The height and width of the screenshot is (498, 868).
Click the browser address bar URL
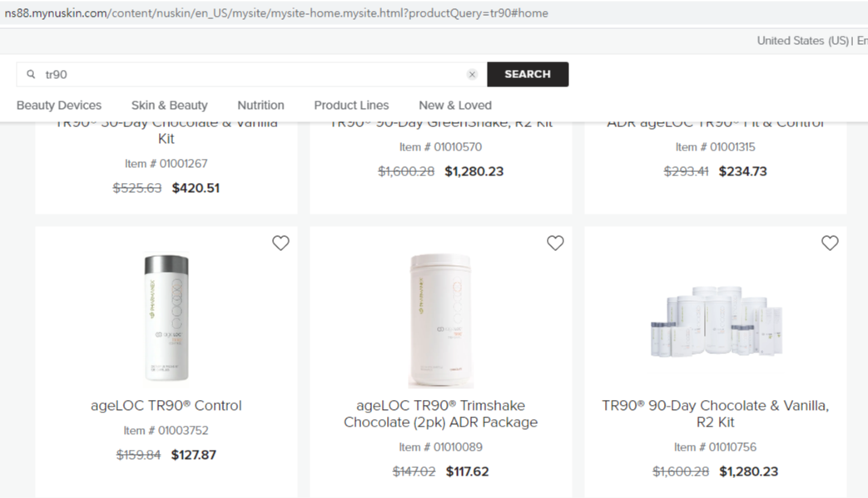point(276,12)
